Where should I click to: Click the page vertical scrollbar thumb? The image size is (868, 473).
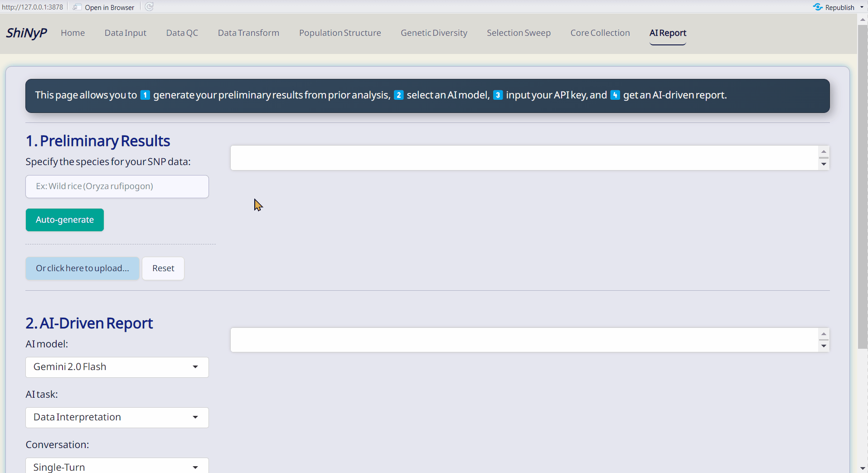coord(863,187)
